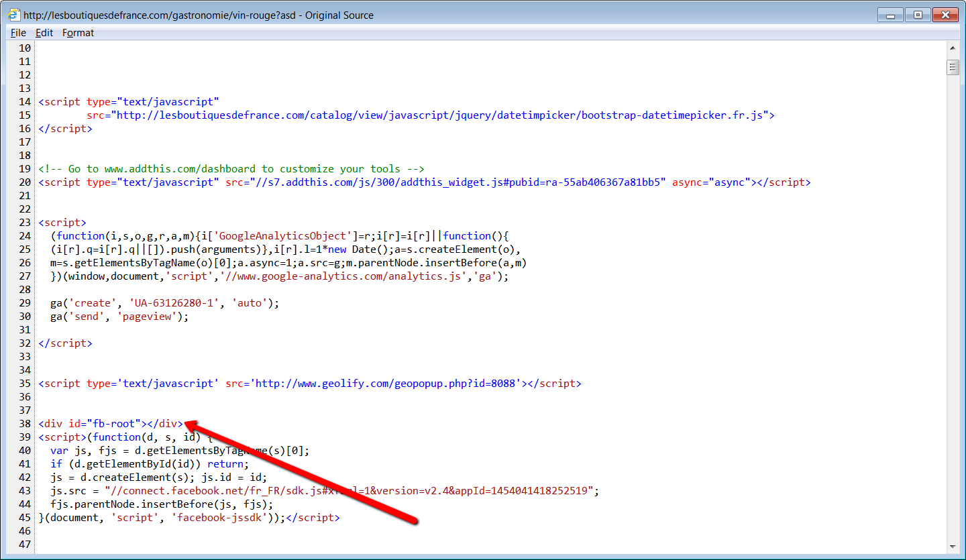Open the Edit menu
Viewport: 966px width, 560px height.
44,33
